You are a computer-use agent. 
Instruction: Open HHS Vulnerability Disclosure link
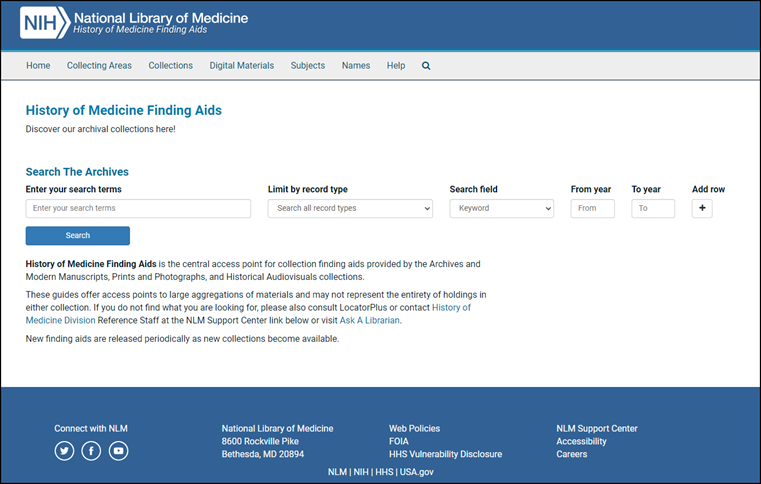445,454
